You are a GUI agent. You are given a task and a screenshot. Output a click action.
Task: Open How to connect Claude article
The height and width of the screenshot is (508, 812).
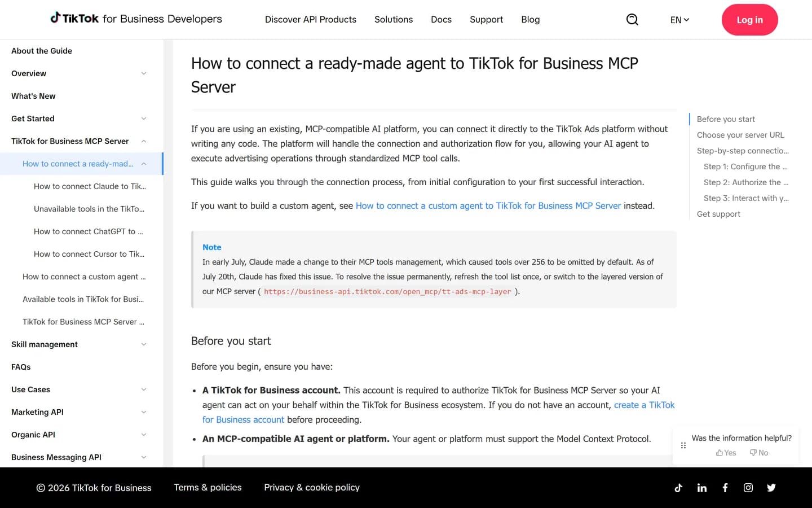coord(90,186)
